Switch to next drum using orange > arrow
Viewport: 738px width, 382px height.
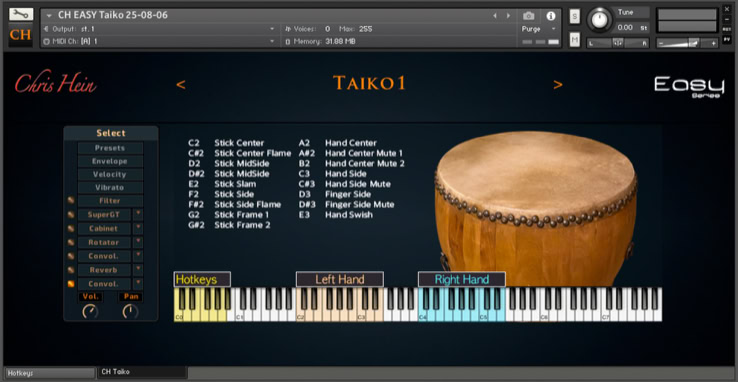pyautogui.click(x=558, y=85)
